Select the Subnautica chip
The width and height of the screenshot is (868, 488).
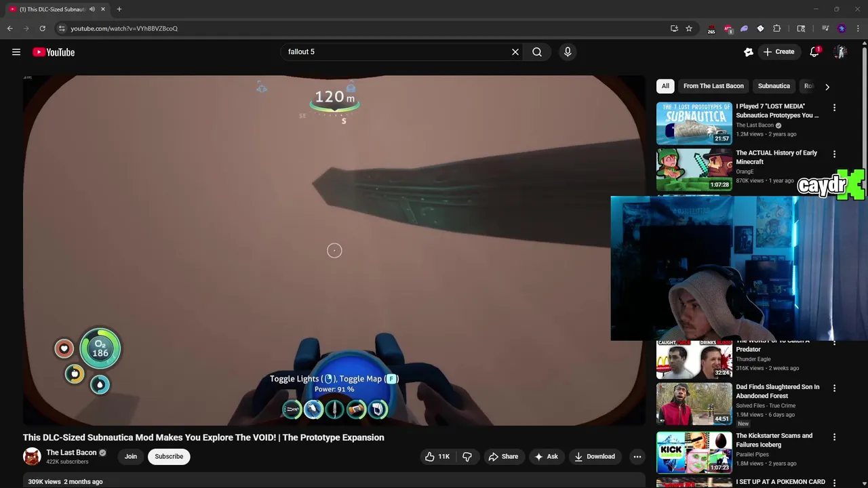[x=774, y=86]
